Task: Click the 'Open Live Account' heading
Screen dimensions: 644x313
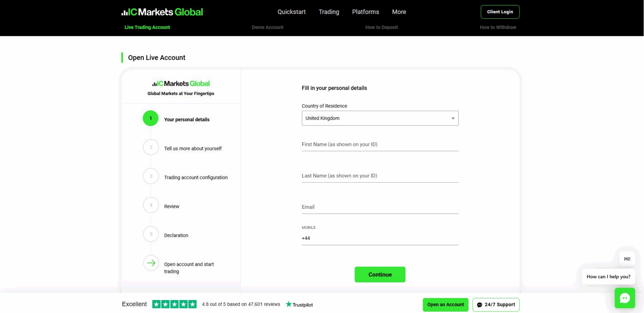Action: 157,58
